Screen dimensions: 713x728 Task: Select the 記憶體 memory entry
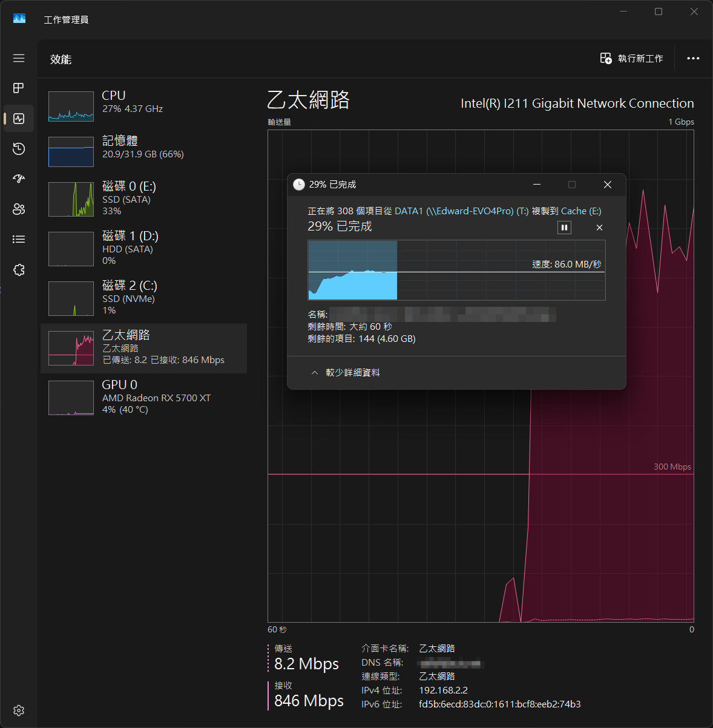(x=143, y=151)
